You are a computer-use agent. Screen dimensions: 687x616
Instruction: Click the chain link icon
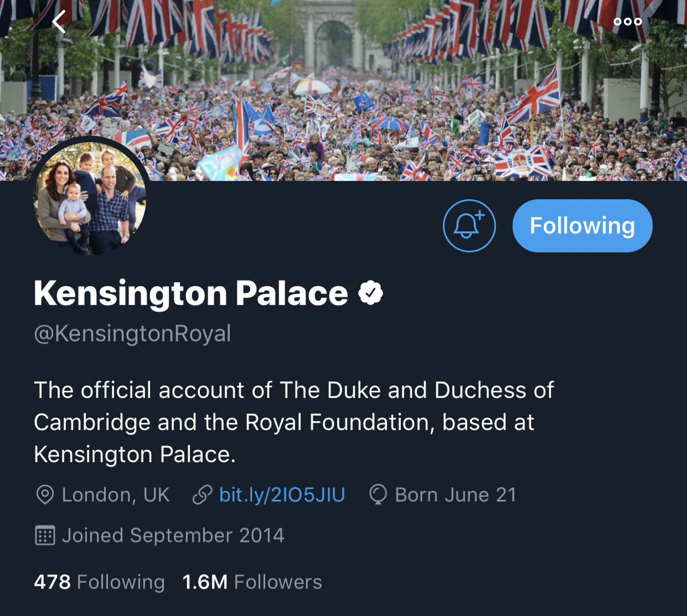pyautogui.click(x=202, y=495)
